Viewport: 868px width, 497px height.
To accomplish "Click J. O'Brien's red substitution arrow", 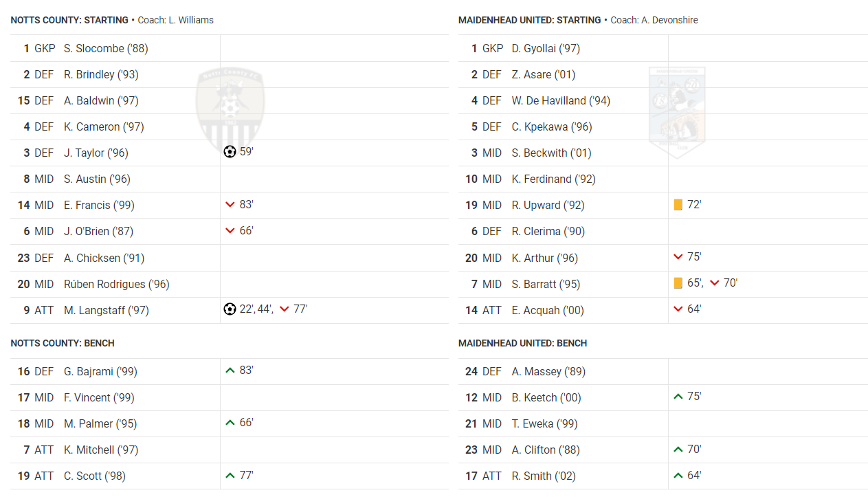I will (x=230, y=231).
